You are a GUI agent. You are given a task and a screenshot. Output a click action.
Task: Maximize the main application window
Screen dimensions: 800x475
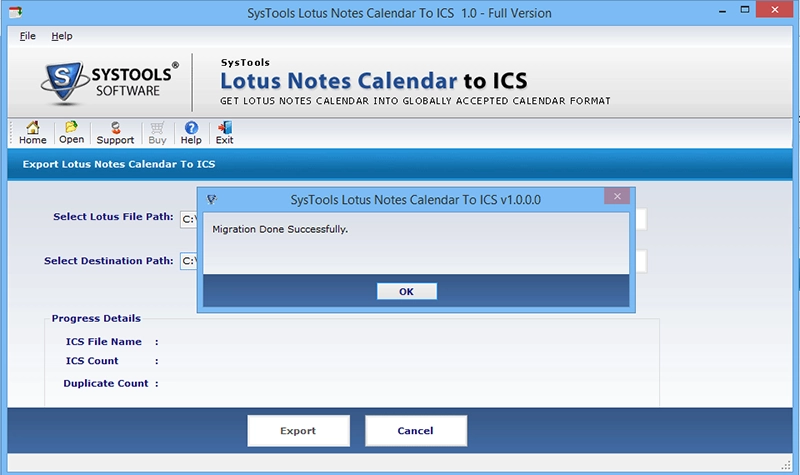[x=745, y=10]
